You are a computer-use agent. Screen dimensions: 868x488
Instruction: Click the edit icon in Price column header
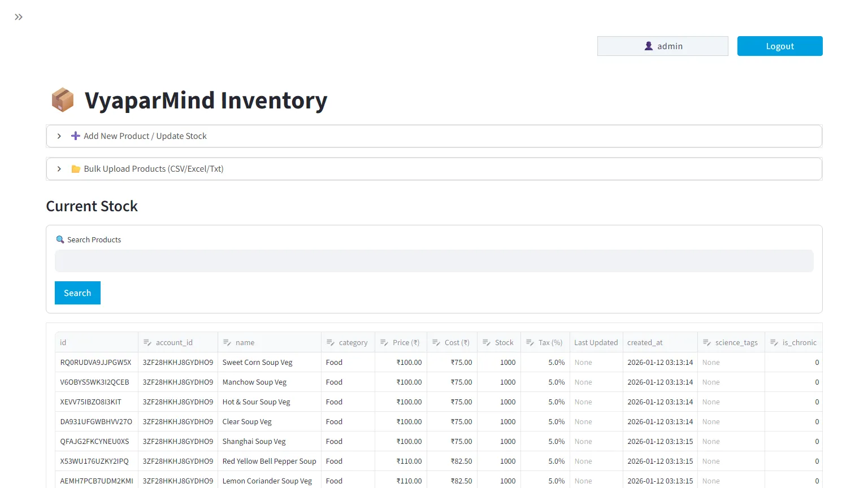(x=384, y=342)
